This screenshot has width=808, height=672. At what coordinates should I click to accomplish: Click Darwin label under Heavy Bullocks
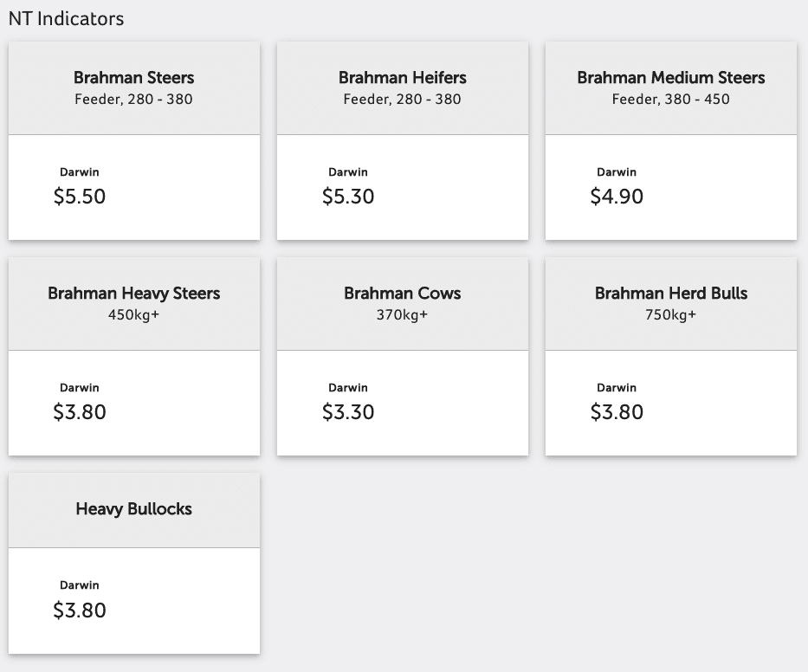[80, 585]
